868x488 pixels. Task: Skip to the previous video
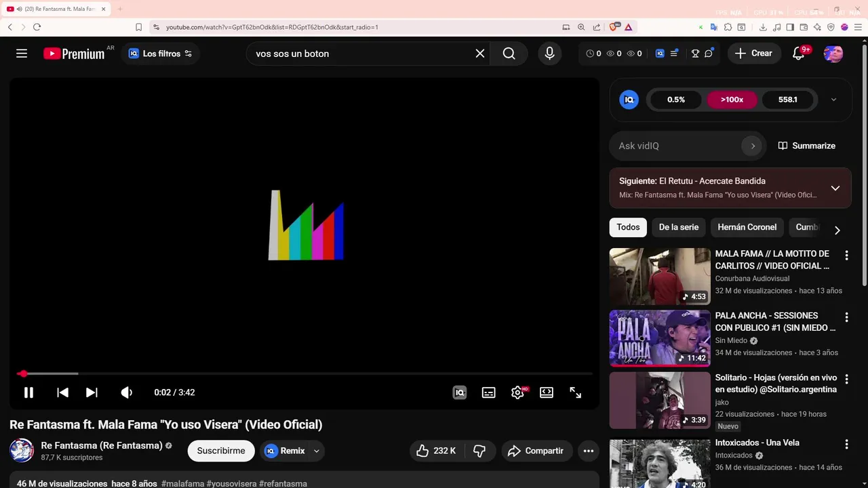62,392
